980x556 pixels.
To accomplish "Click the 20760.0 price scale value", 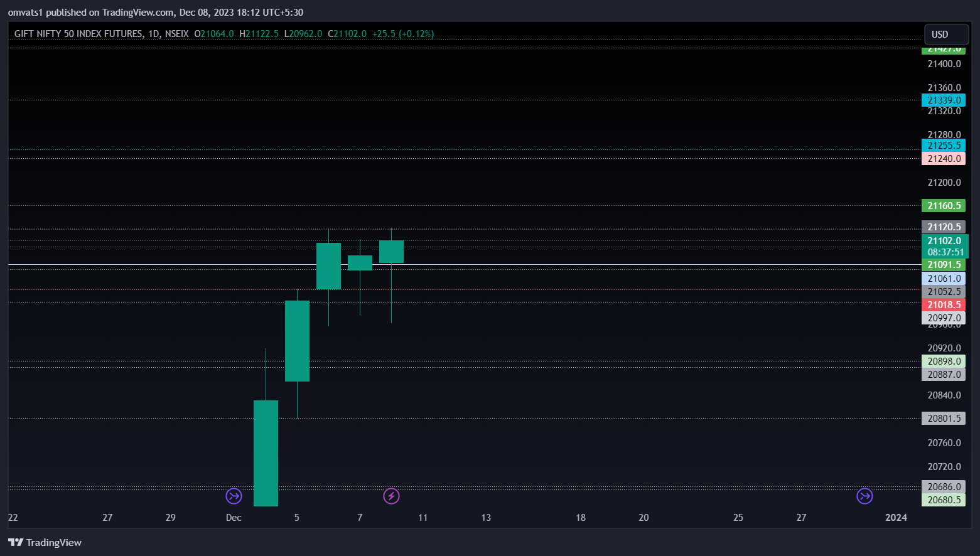I will click(944, 443).
